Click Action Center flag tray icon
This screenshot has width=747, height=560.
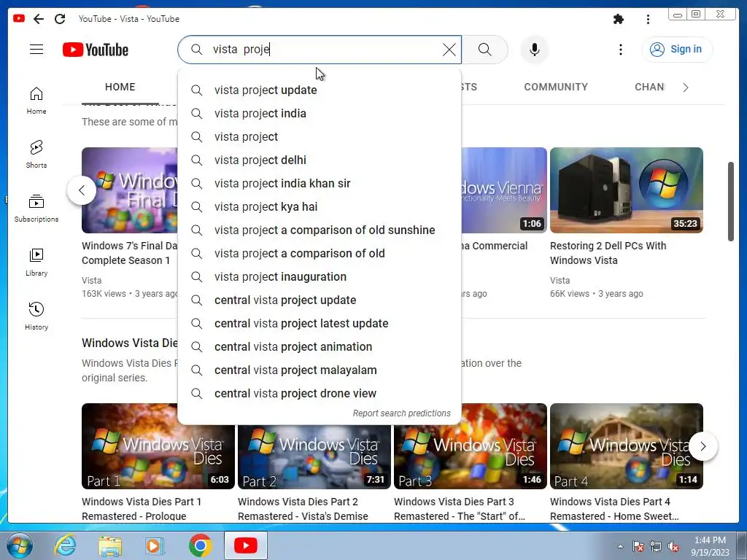[x=638, y=546]
